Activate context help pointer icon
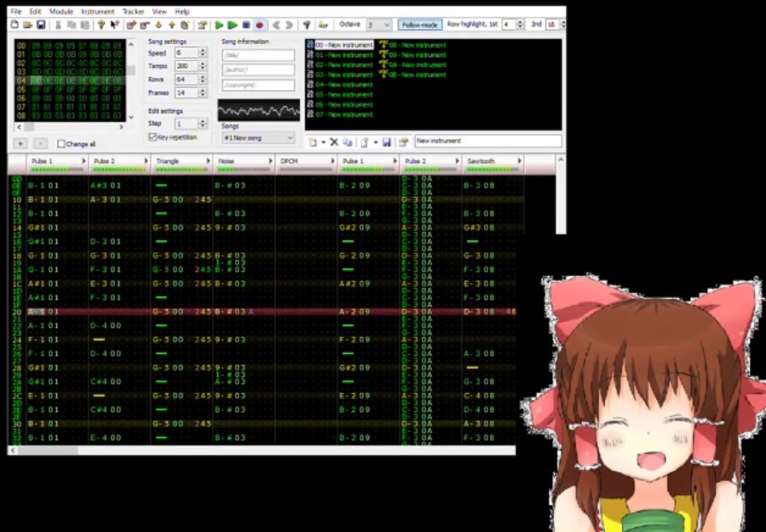This screenshot has width=766, height=532. (x=114, y=25)
